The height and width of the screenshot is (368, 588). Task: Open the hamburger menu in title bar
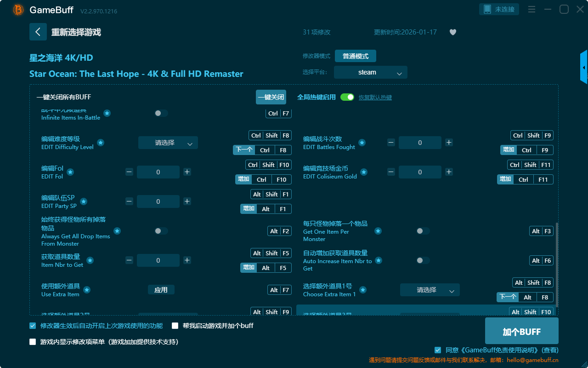531,9
